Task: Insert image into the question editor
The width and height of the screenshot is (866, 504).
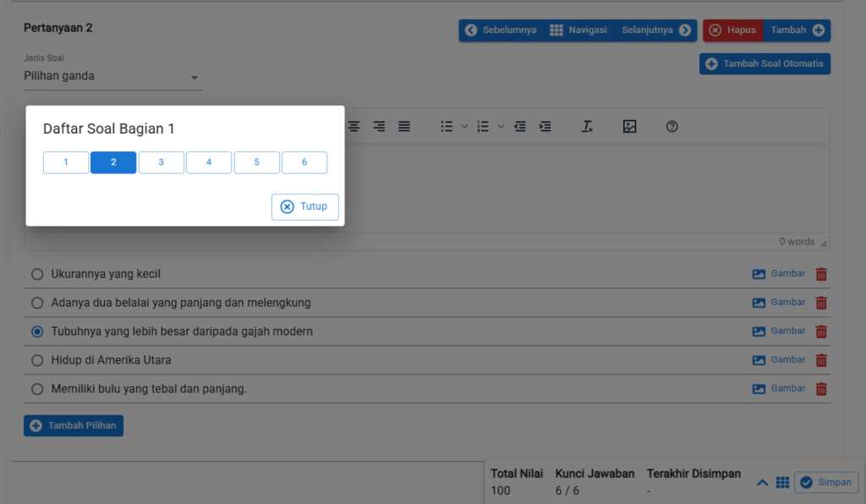Action: point(629,126)
